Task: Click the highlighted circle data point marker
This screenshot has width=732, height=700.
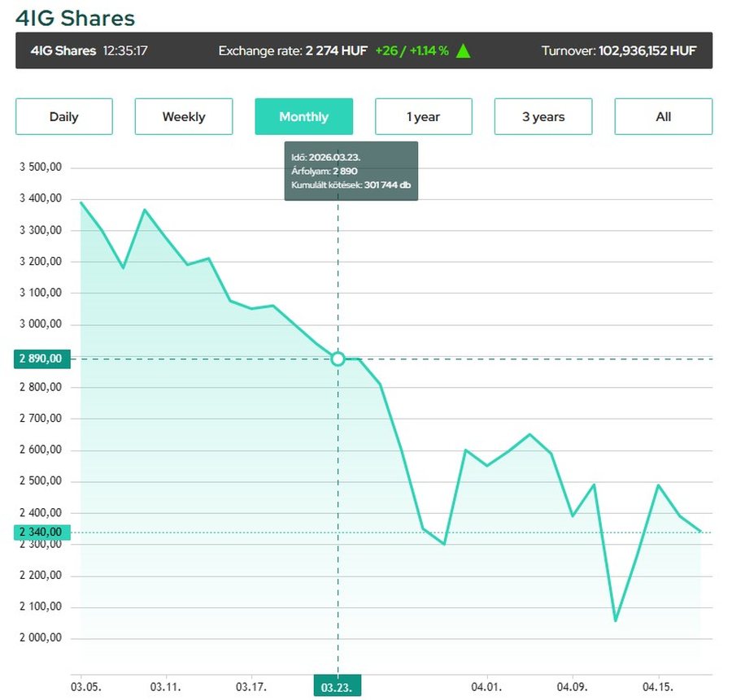Action: tap(338, 359)
